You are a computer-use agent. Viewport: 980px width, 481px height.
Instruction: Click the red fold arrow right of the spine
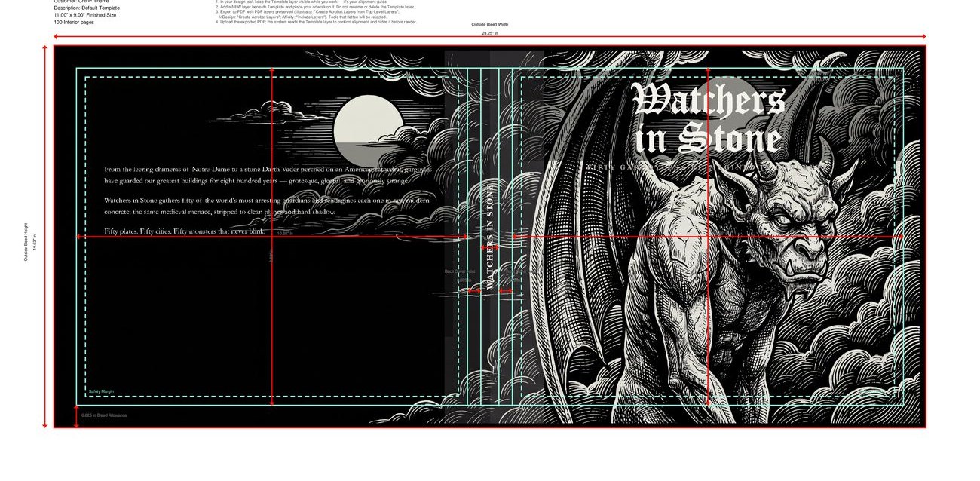(x=506, y=291)
